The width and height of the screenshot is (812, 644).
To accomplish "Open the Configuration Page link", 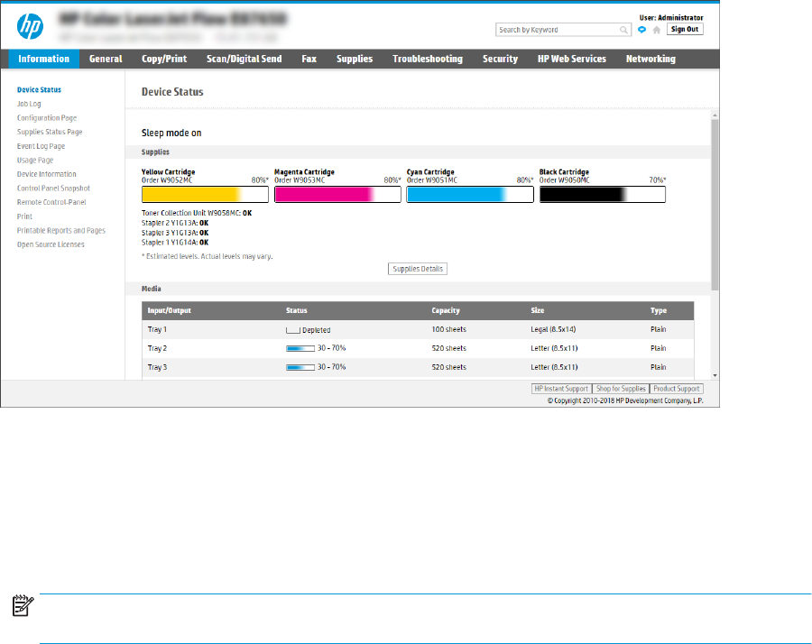I will tap(47, 118).
